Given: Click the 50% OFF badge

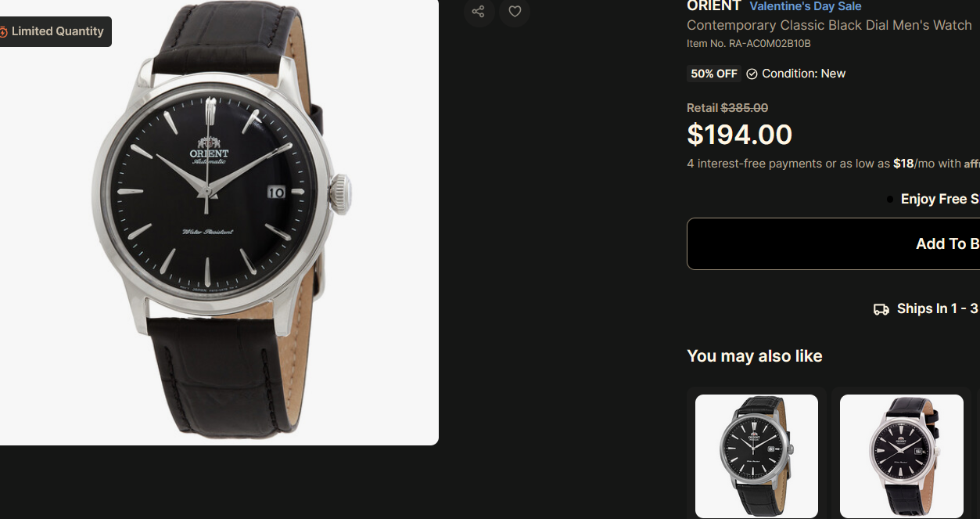Looking at the screenshot, I should coord(714,74).
